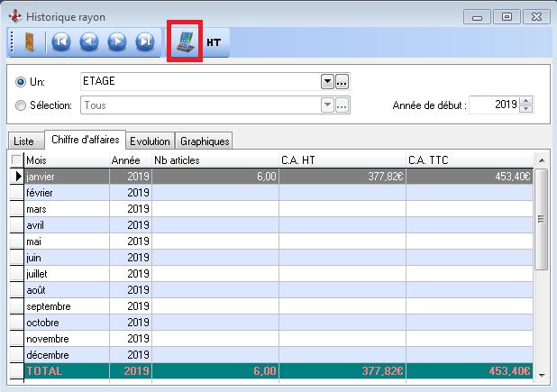Select the 'Sélection' radio button

pos(21,105)
